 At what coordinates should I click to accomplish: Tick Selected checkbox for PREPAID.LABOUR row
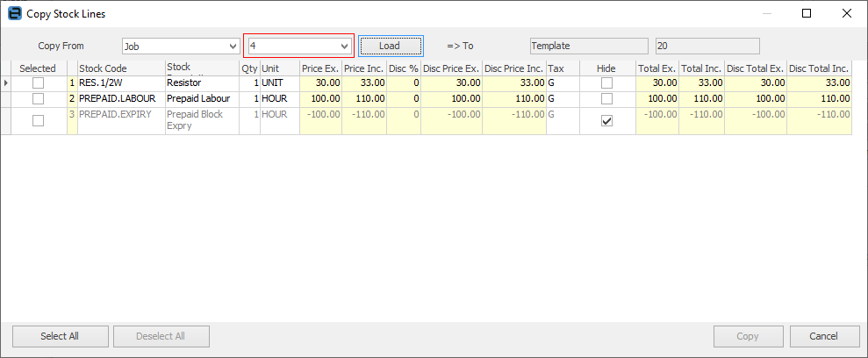point(38,98)
